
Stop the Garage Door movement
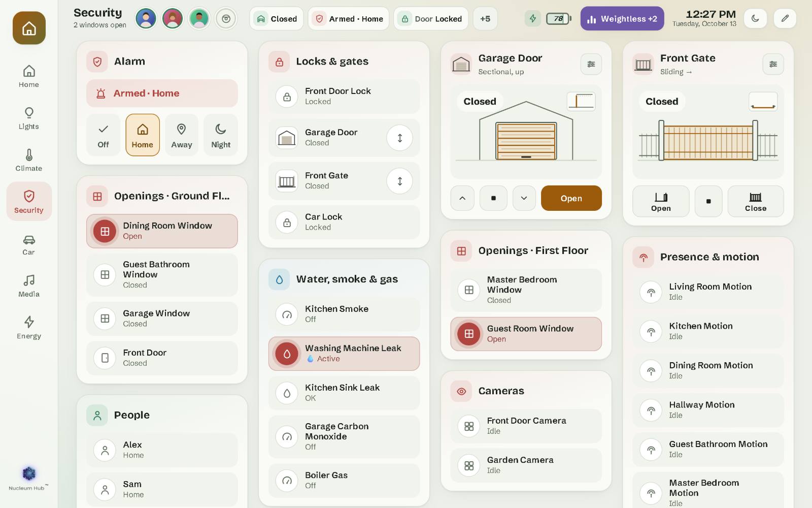point(493,198)
